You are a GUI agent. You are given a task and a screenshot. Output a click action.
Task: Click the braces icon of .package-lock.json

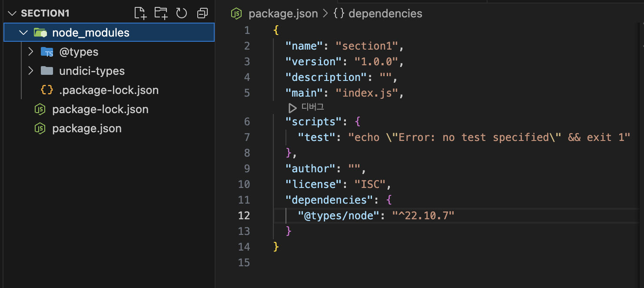point(47,90)
